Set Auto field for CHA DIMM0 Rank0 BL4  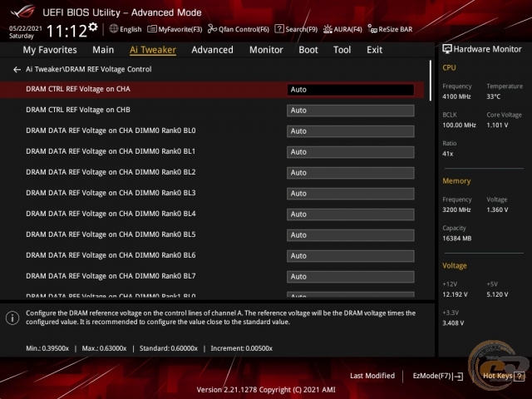click(351, 214)
